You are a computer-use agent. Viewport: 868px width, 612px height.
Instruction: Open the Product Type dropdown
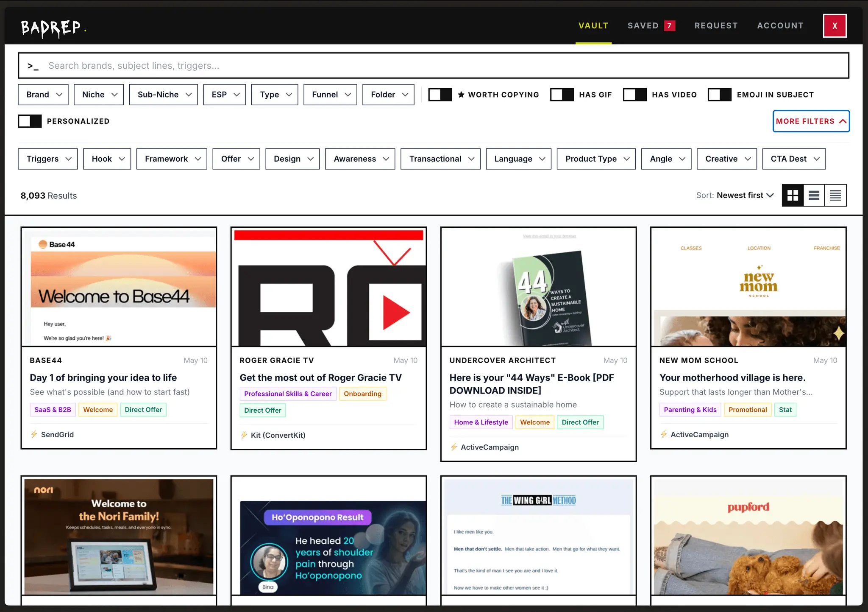(x=596, y=159)
